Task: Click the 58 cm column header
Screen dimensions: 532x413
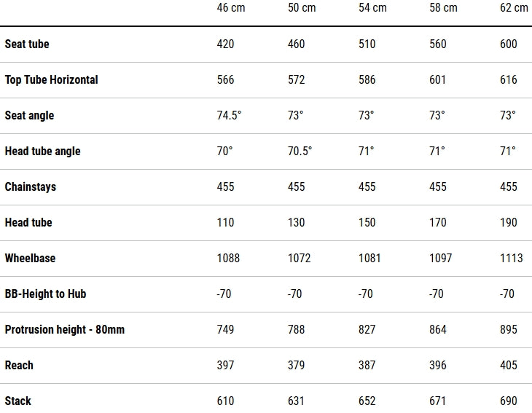Action: coord(443,8)
